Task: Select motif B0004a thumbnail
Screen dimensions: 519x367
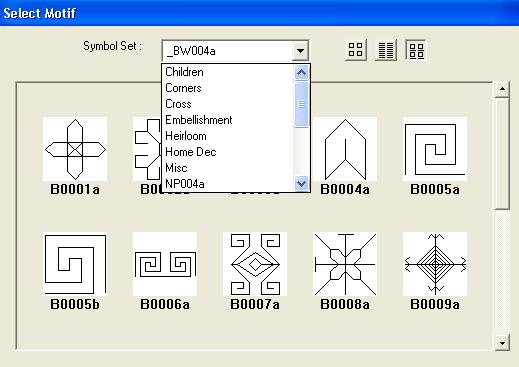Action: (345, 149)
